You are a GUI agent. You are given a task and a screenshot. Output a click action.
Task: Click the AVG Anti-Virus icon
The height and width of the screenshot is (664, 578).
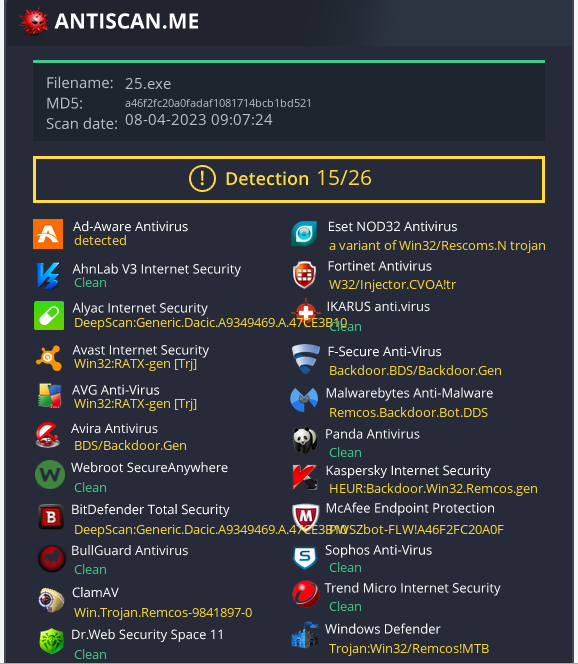[50, 396]
